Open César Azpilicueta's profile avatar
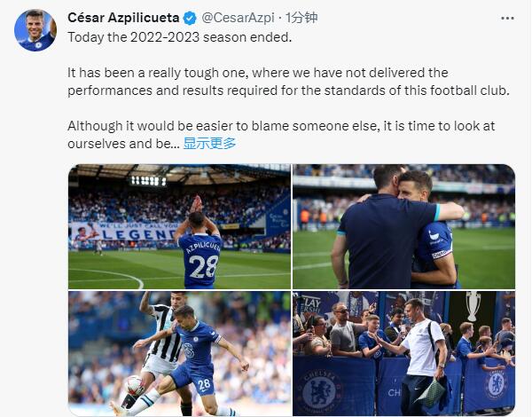Viewport: 532px width, 417px height. [35, 30]
